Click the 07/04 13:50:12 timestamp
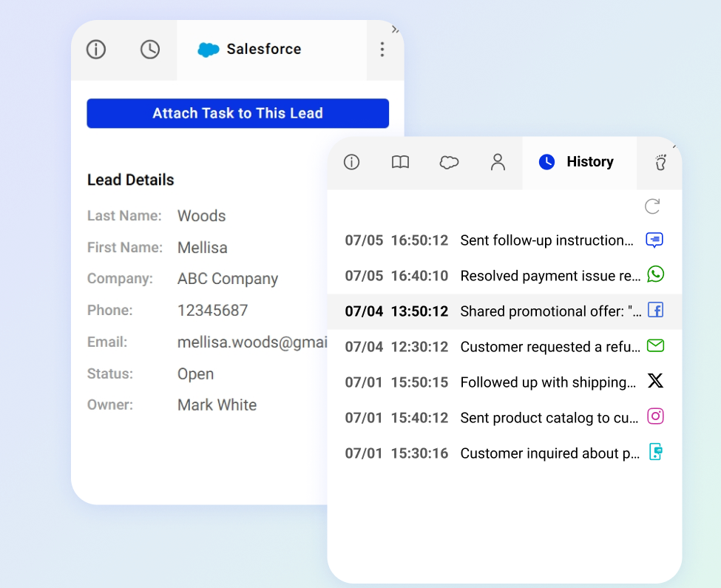Image resolution: width=721 pixels, height=588 pixels. 396,311
